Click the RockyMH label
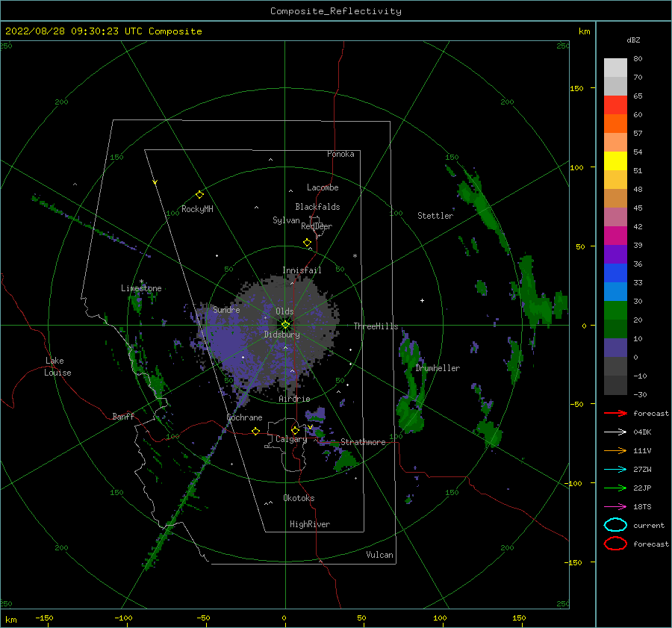 click(x=197, y=209)
